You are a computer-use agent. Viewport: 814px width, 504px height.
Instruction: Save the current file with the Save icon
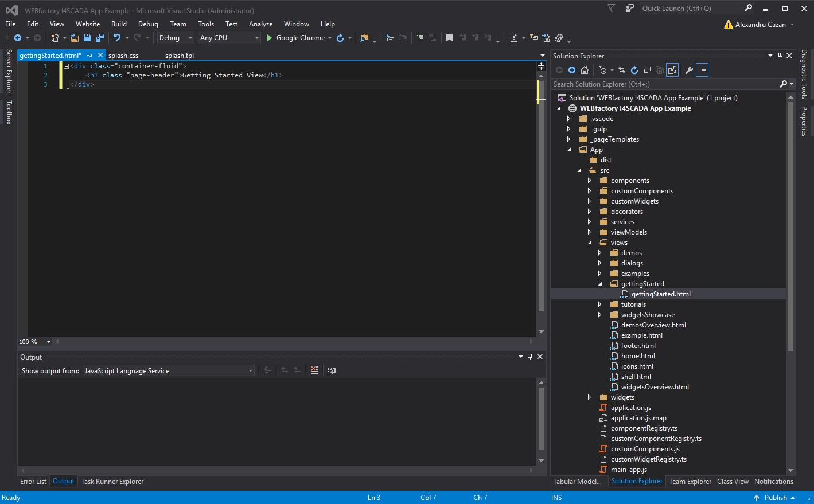pos(87,38)
